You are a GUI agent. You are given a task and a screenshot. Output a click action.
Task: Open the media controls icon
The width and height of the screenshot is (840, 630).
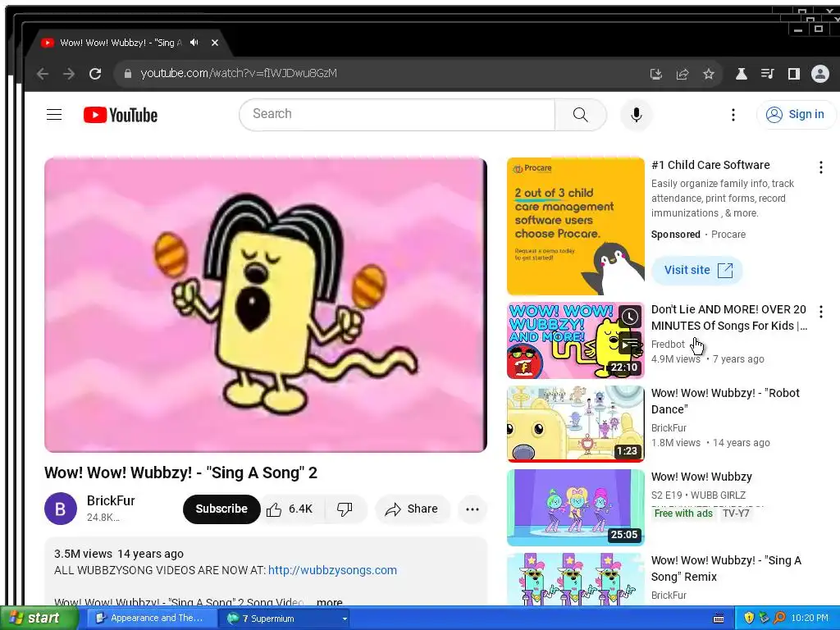pyautogui.click(x=767, y=74)
